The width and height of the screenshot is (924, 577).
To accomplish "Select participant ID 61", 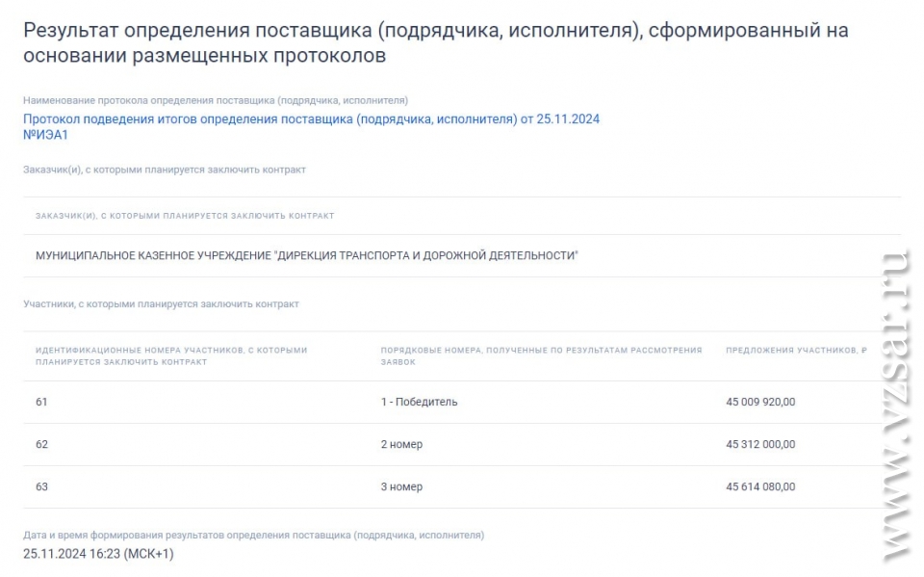I will tap(41, 402).
